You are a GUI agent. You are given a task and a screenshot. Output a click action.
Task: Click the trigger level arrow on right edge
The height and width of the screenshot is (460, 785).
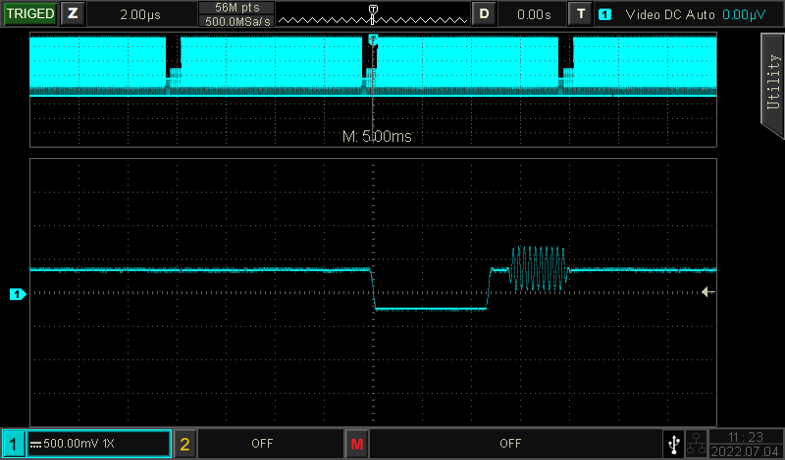coord(709,292)
